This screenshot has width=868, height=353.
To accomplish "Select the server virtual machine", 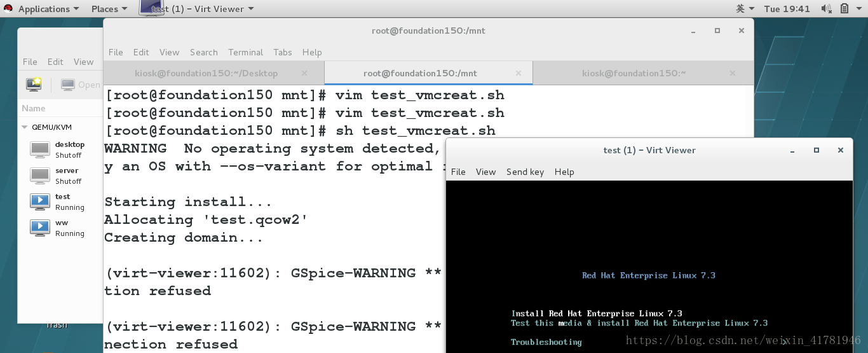I will click(60, 176).
